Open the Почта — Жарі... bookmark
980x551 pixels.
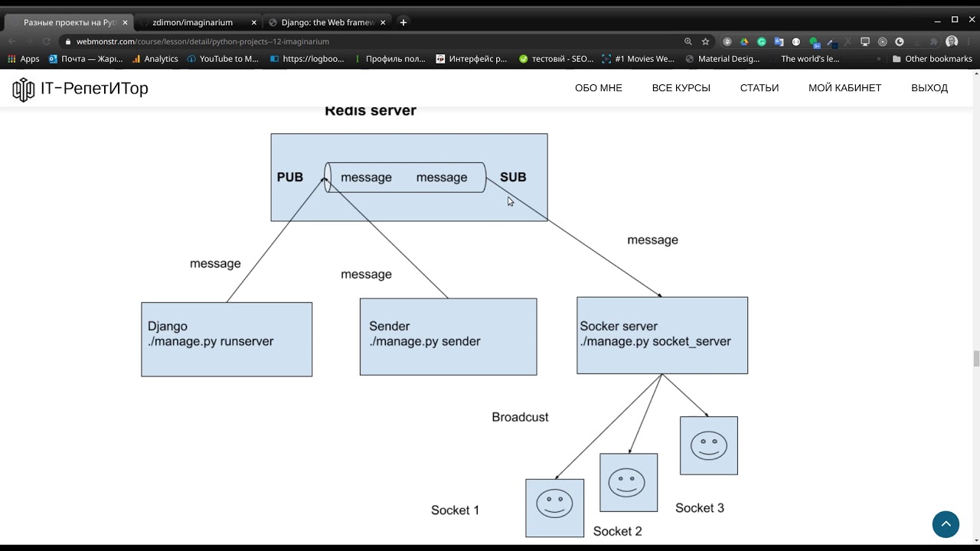coord(85,59)
